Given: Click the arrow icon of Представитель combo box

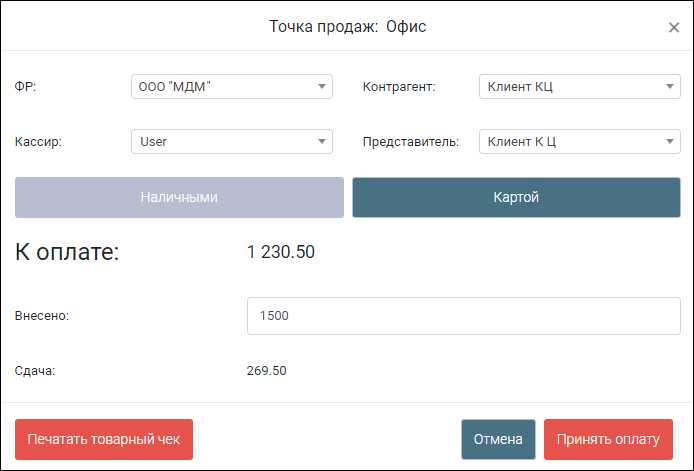Looking at the screenshot, I should 670,142.
